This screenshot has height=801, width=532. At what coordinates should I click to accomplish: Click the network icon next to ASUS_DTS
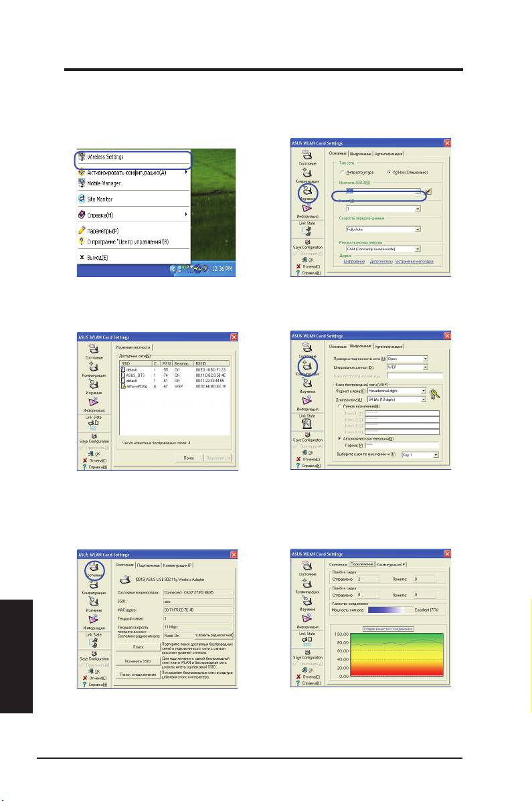coord(123,376)
